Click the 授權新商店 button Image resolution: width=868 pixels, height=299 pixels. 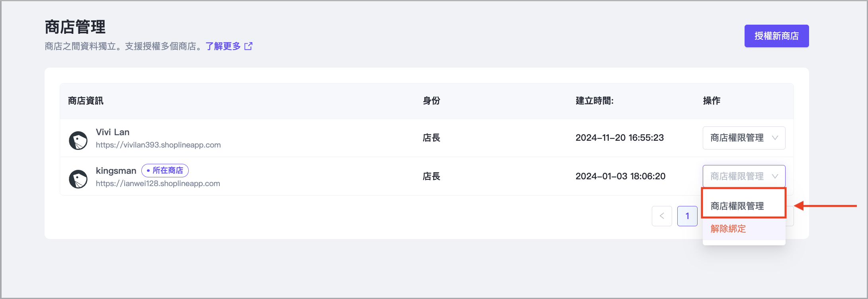click(x=776, y=36)
